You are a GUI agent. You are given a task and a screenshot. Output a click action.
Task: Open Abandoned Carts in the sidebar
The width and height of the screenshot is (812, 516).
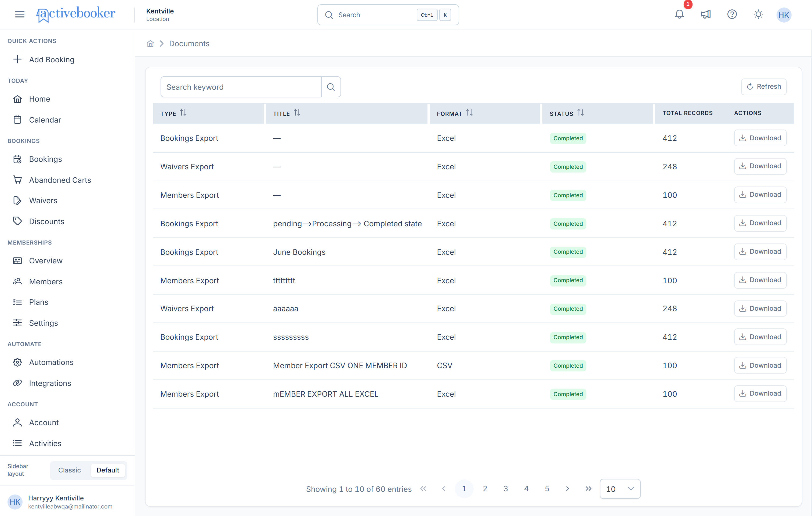pyautogui.click(x=52, y=180)
